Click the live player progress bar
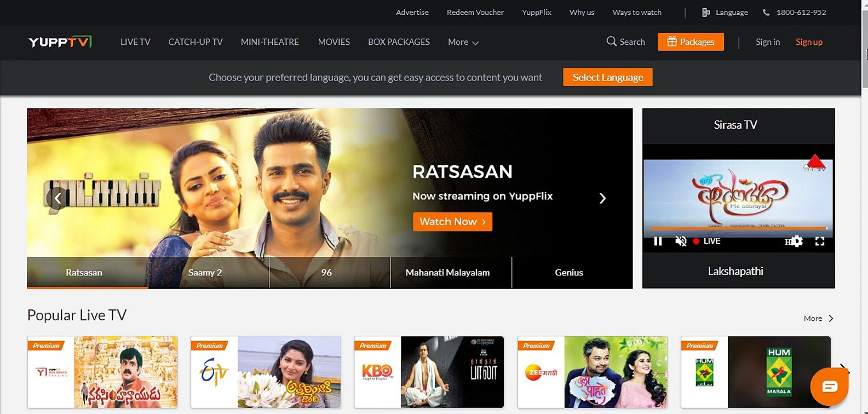The width and height of the screenshot is (868, 414). (738, 228)
